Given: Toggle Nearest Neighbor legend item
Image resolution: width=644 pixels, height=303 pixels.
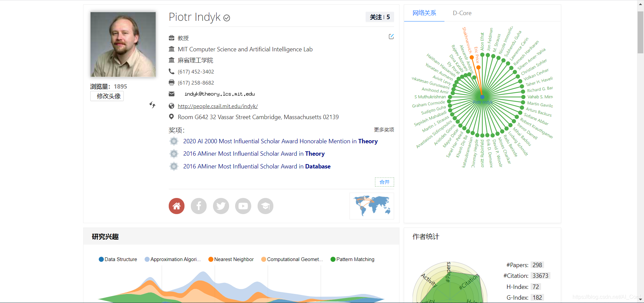Looking at the screenshot, I should click(x=231, y=259).
